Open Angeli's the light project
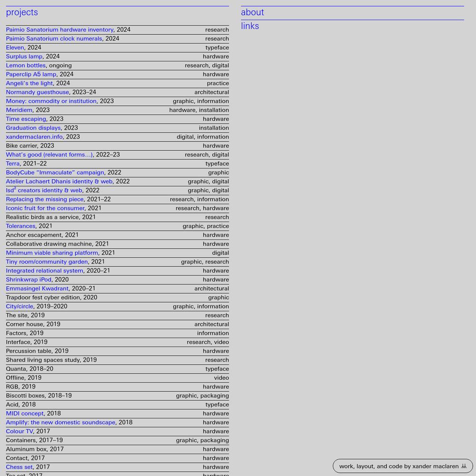Image resolution: width=476 pixels, height=476 pixels. pos(30,83)
